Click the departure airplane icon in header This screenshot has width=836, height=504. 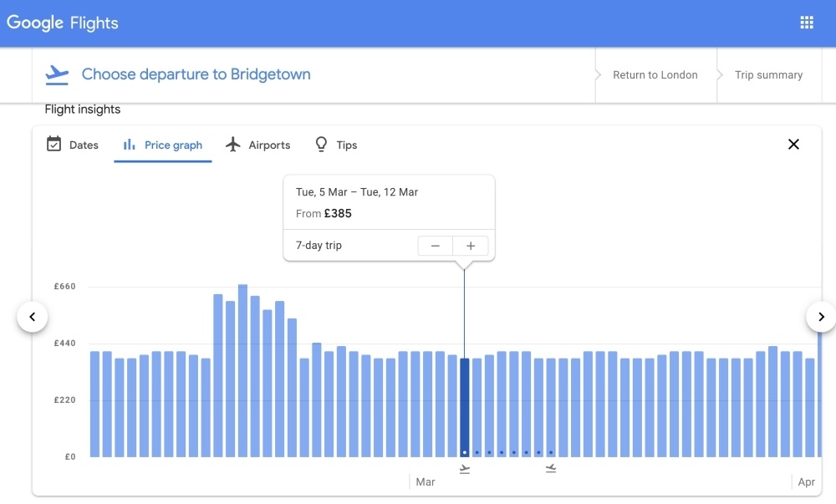(57, 74)
